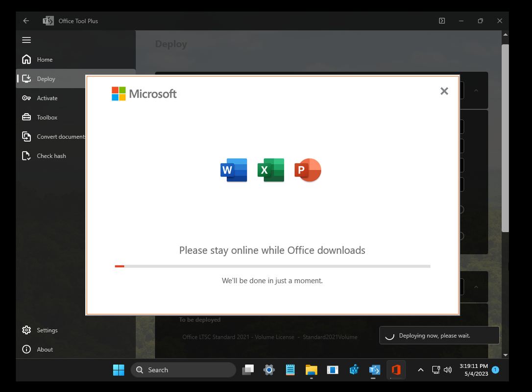The width and height of the screenshot is (532, 392).
Task: Select the Deploy sidebar item
Action: [51, 79]
